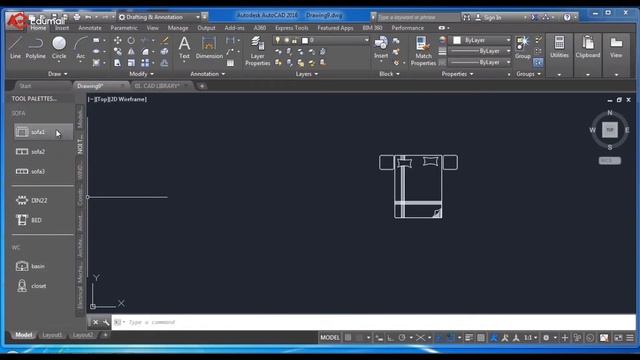The height and width of the screenshot is (360, 640).
Task: Toggle lineweight display in status bar
Action: (x=469, y=338)
